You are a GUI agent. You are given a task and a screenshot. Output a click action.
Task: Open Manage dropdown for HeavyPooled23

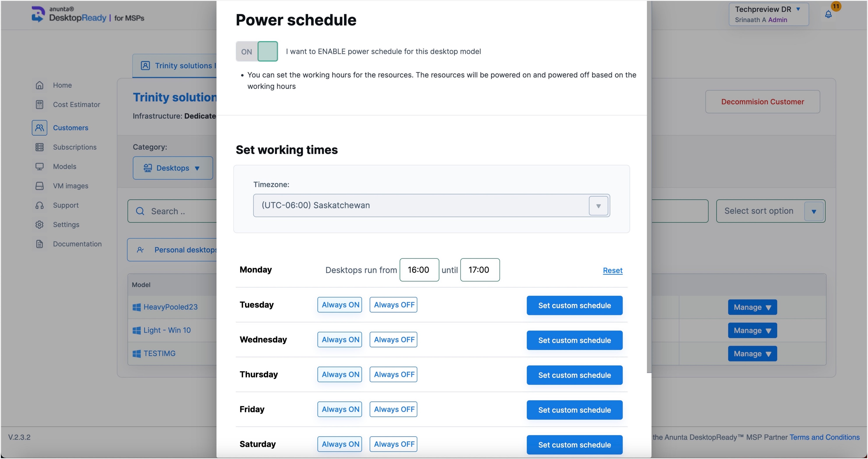pos(752,307)
